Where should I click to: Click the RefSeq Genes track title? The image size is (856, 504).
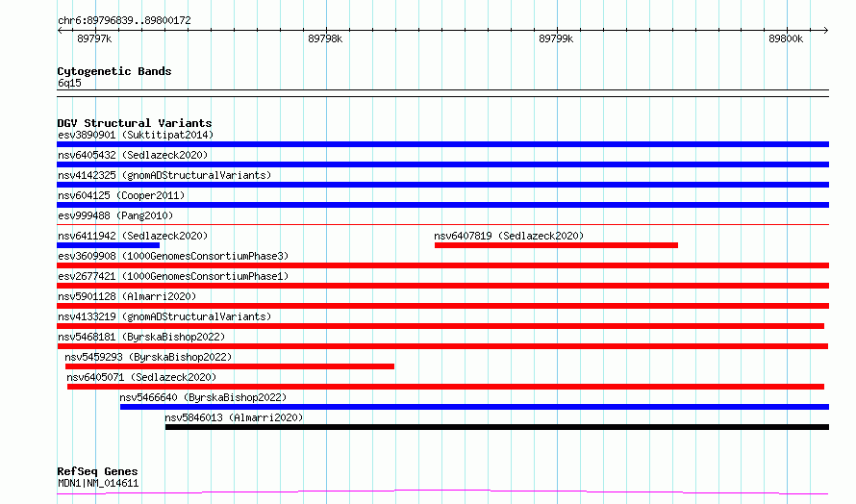pyautogui.click(x=97, y=471)
